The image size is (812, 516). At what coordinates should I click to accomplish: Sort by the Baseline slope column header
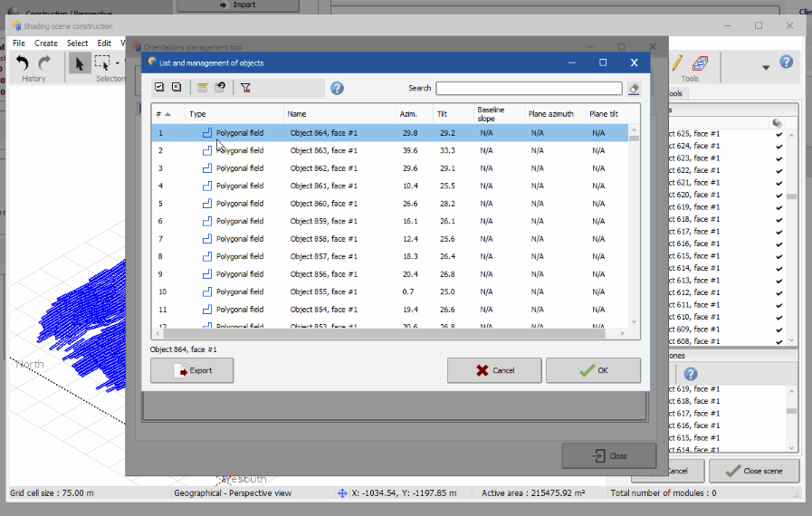499,114
